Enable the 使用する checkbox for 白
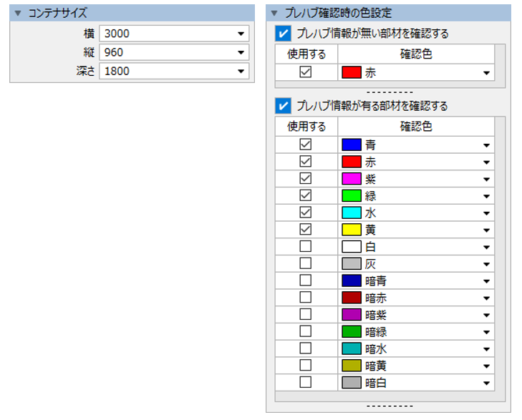522x420 pixels. (306, 246)
